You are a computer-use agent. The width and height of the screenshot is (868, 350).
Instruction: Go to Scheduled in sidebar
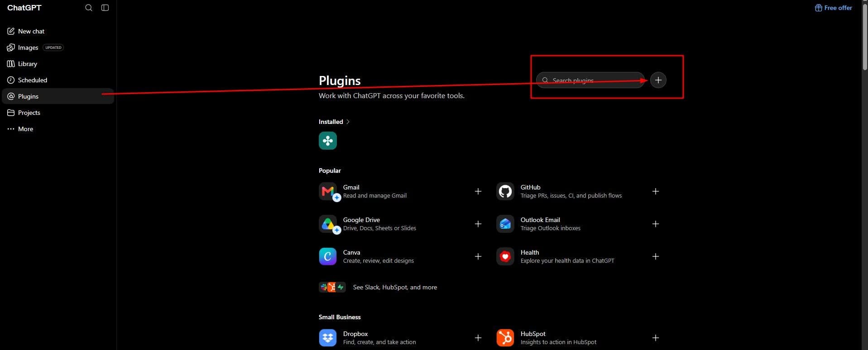[x=58, y=80]
